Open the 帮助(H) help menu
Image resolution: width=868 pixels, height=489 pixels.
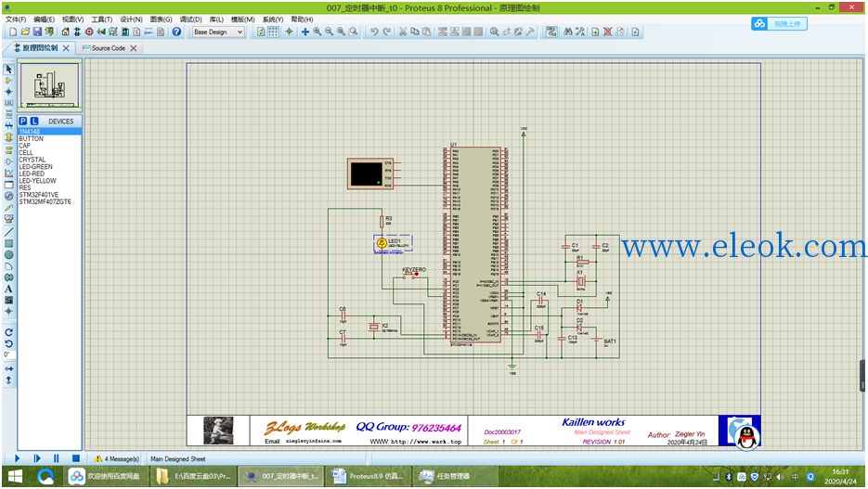click(303, 19)
